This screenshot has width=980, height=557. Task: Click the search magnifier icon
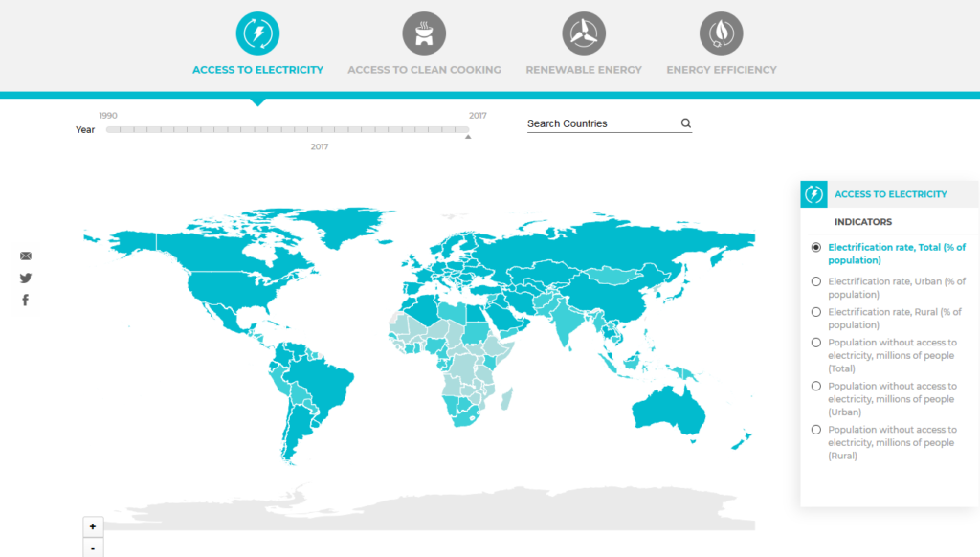click(x=685, y=123)
